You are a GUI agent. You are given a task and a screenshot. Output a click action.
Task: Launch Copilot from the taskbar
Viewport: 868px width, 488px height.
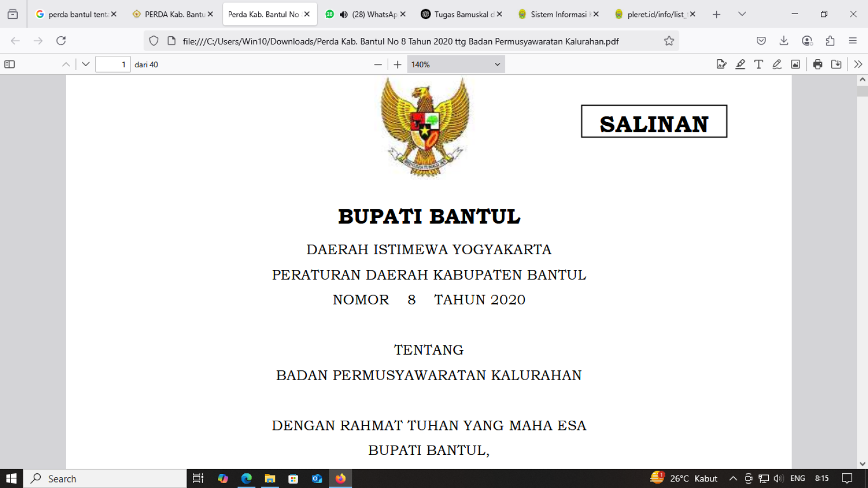pyautogui.click(x=223, y=479)
